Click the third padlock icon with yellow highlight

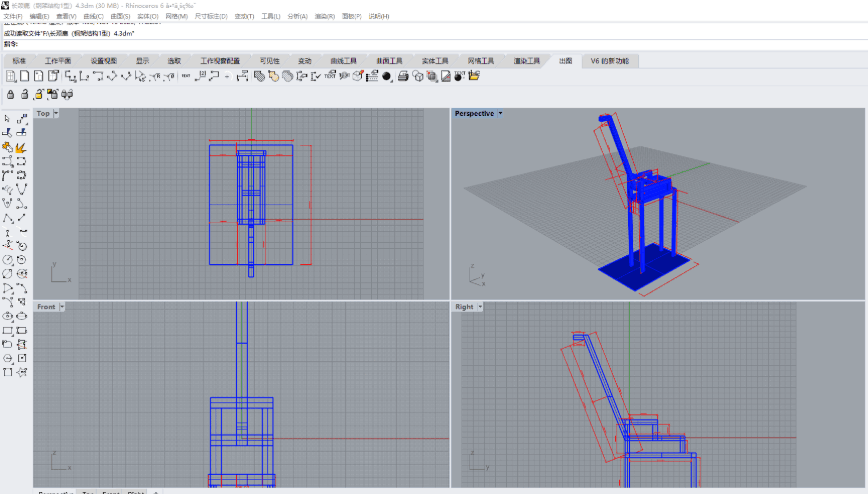pos(39,94)
